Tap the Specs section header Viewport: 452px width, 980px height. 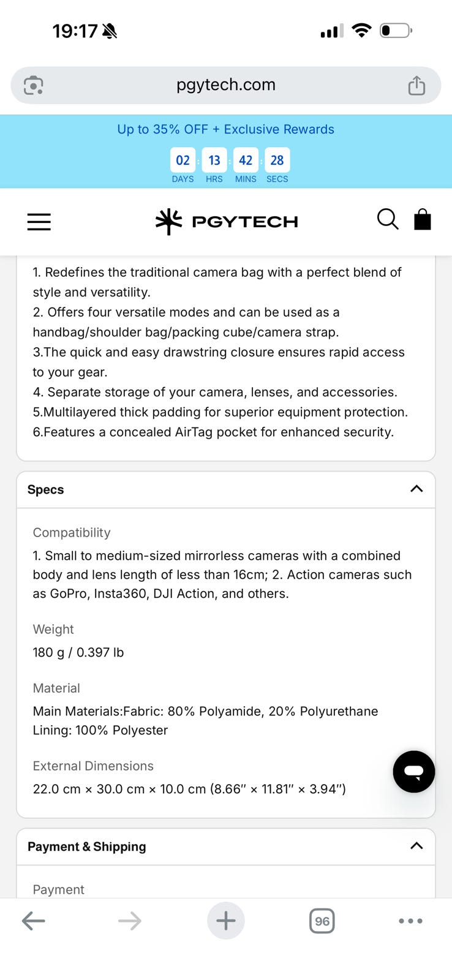[x=226, y=489]
